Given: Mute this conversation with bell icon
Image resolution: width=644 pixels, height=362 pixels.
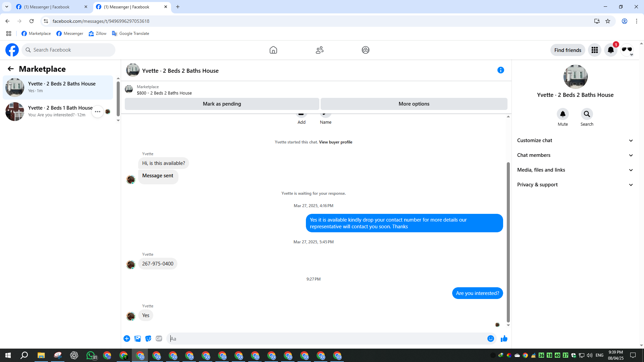Looking at the screenshot, I should [562, 114].
